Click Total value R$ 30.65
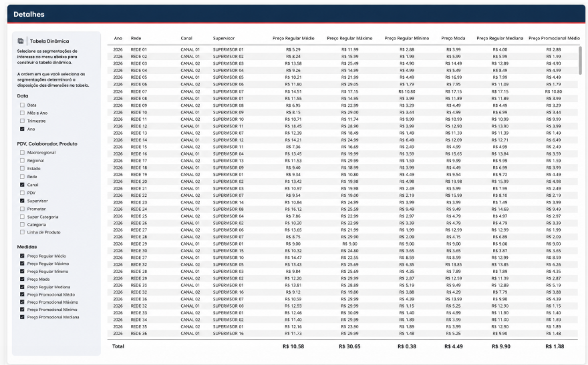588x365 pixels. point(349,347)
